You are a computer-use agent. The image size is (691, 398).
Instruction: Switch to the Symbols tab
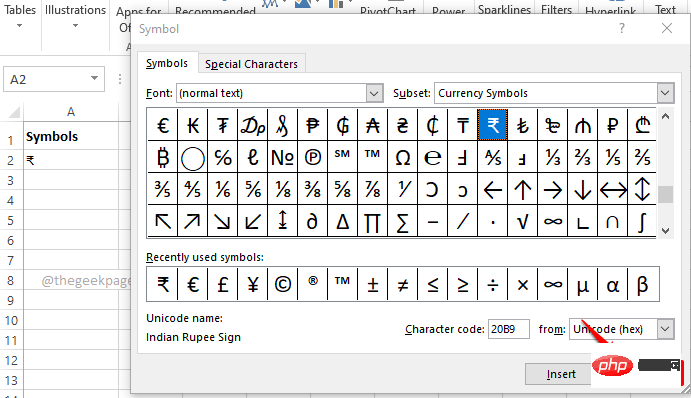[167, 63]
